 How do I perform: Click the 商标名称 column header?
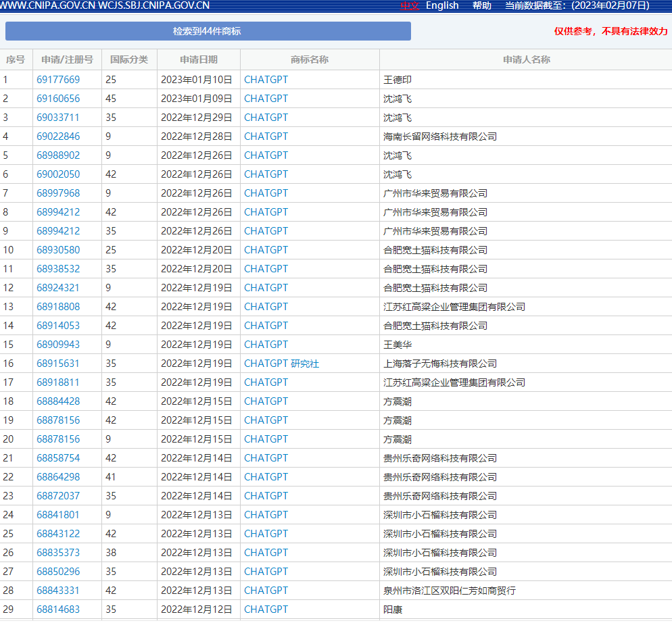[310, 59]
